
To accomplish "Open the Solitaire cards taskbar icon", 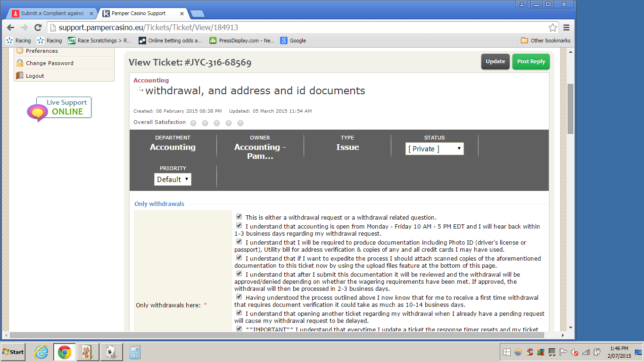I will [111, 352].
